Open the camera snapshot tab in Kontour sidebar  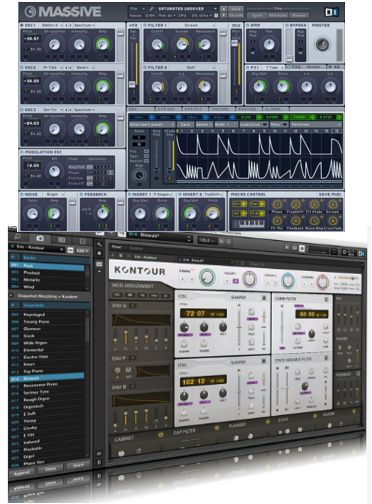point(40,238)
